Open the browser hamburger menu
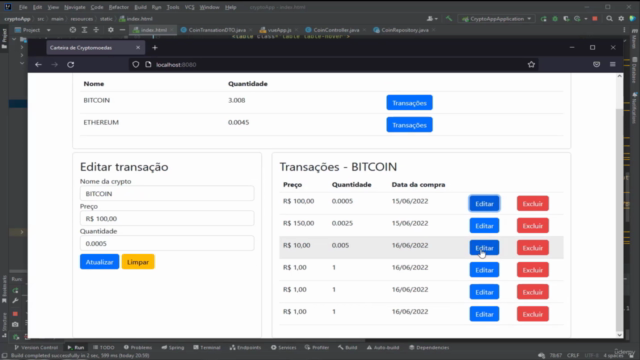Screen dimensions: 640x360 pyautogui.click(x=613, y=64)
